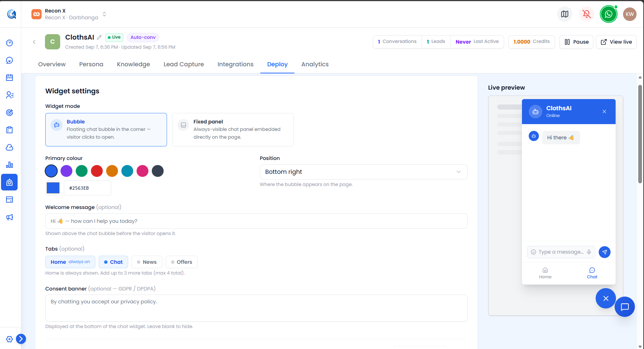Open the KW user avatar menu

pyautogui.click(x=630, y=14)
